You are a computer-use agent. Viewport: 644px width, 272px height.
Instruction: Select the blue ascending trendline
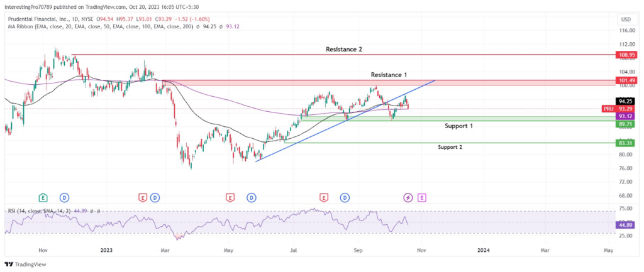click(345, 121)
